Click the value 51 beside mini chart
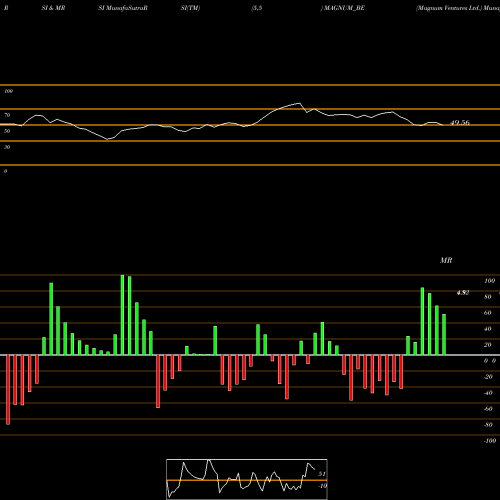Viewport: 500px width, 500px height. click(x=322, y=474)
